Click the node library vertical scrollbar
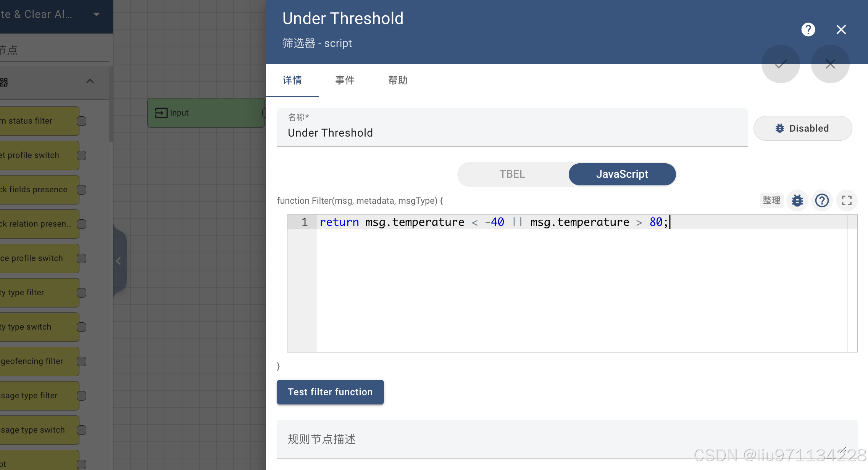868x470 pixels. pyautogui.click(x=111, y=105)
